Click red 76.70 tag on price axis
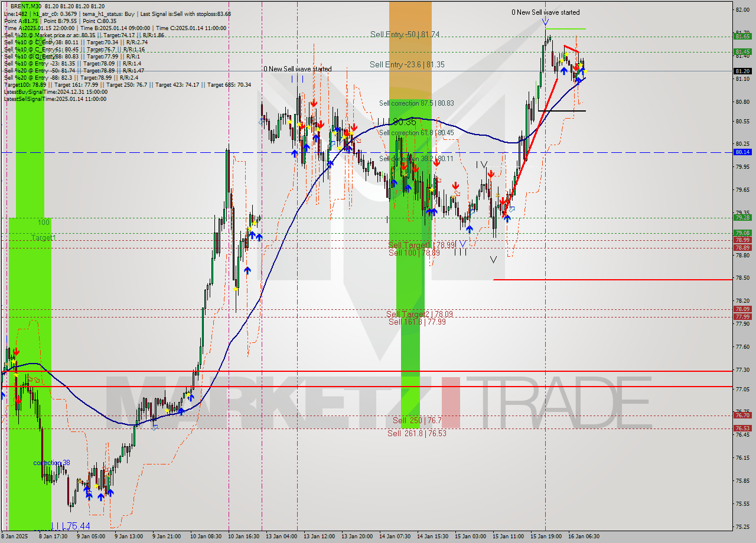The image size is (756, 543). point(742,415)
